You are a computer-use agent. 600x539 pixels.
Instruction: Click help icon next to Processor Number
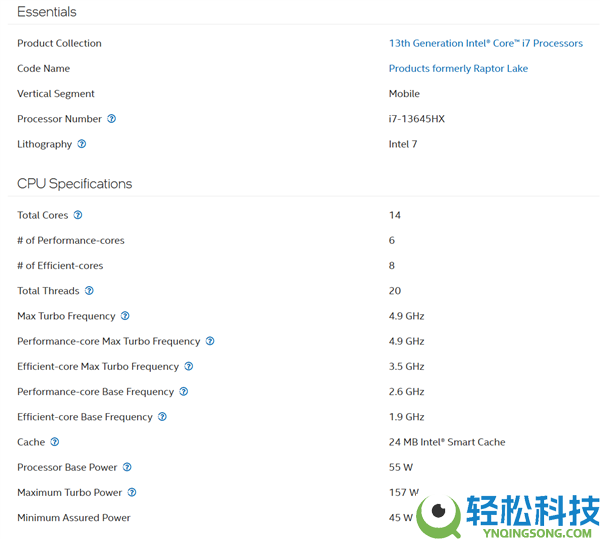111,119
